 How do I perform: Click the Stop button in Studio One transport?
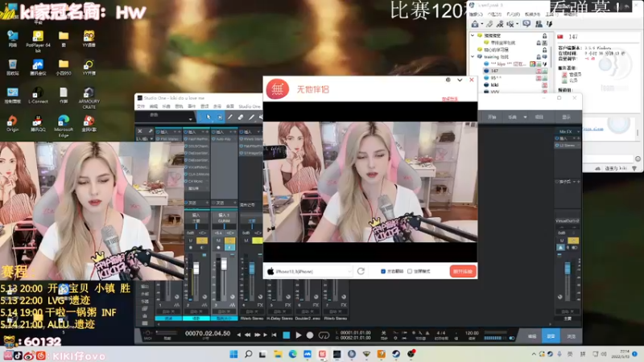tap(287, 335)
